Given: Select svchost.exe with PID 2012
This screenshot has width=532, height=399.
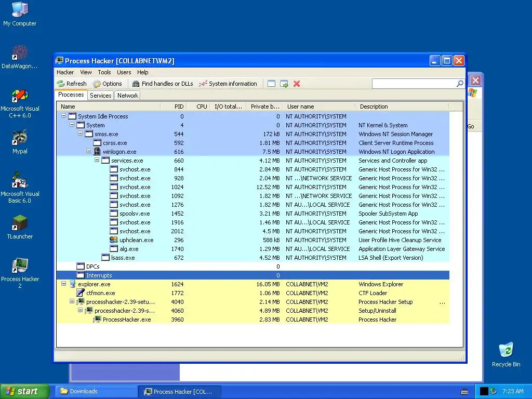Looking at the screenshot, I should click(x=253, y=231).
